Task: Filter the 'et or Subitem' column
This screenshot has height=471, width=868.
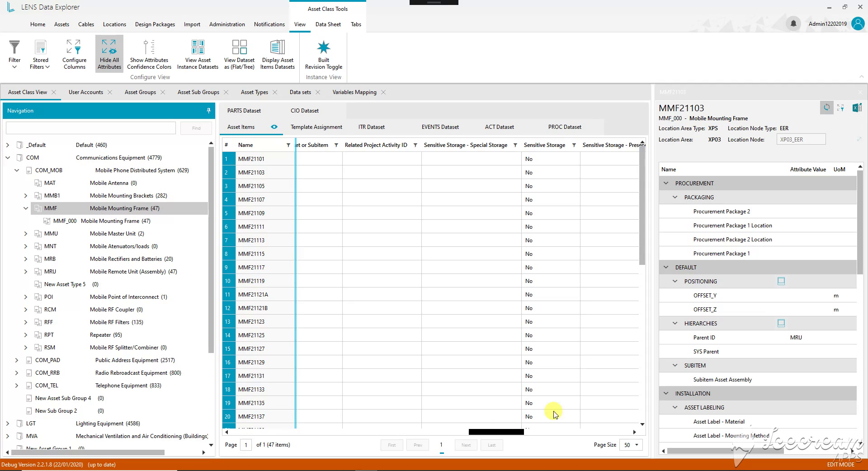Action: coord(336,145)
